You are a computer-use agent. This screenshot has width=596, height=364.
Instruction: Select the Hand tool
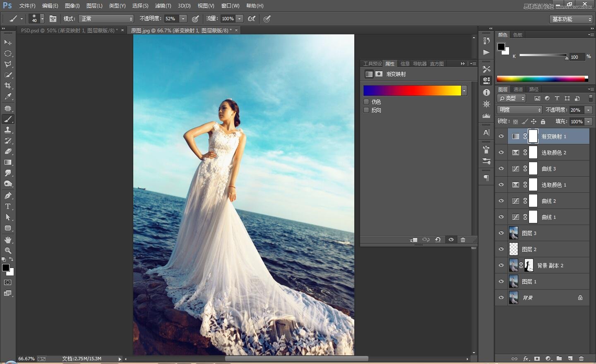click(x=8, y=240)
